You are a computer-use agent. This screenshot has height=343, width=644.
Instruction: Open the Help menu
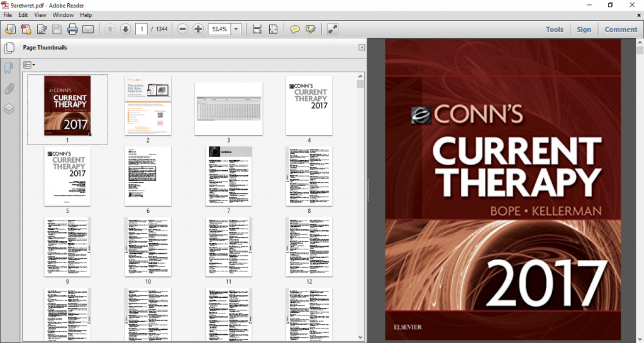[x=86, y=15]
